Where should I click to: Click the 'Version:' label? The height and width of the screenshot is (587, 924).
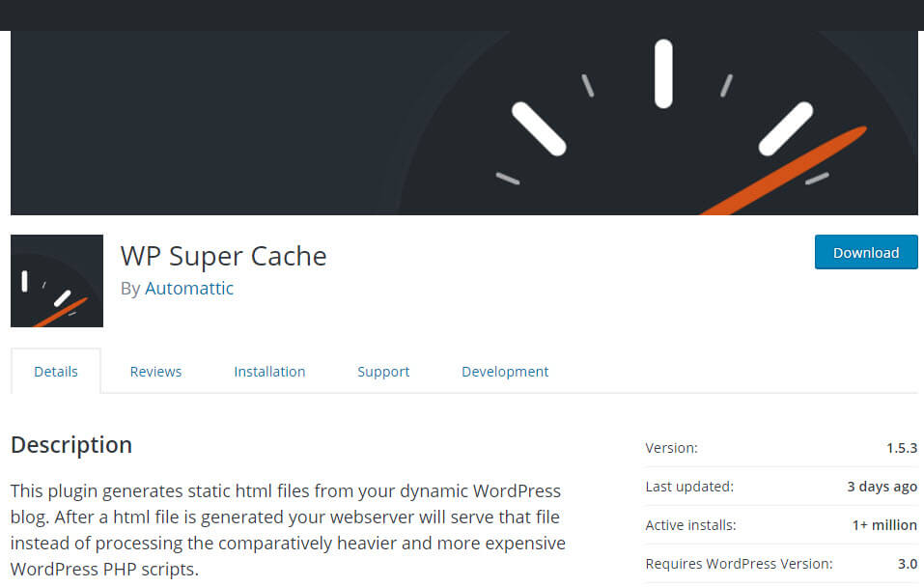[x=671, y=448]
